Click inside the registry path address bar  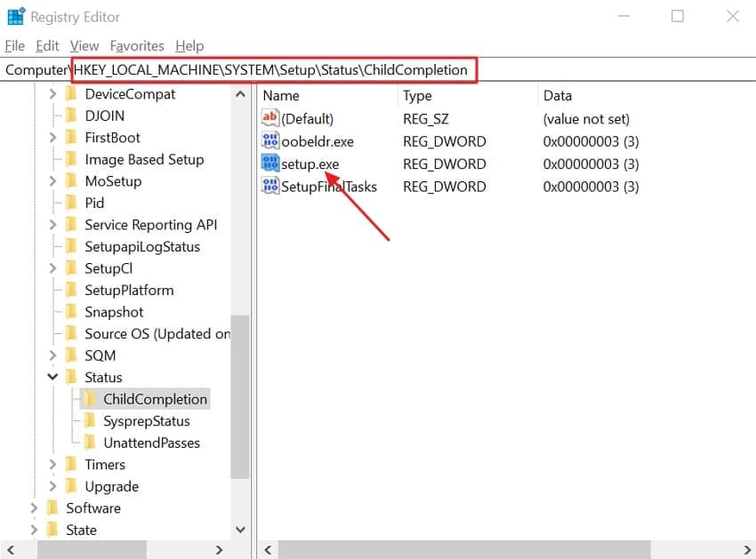coord(267,68)
